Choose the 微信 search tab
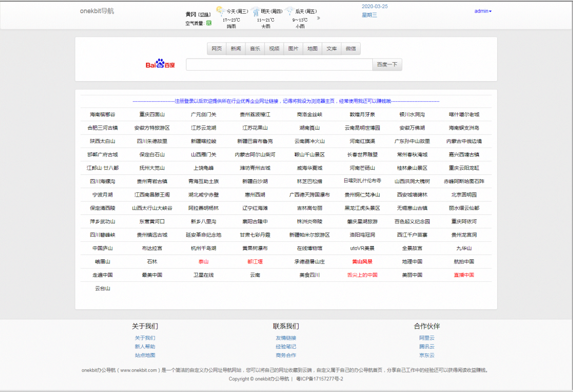Screen dimensions: 573x392 tap(351, 48)
